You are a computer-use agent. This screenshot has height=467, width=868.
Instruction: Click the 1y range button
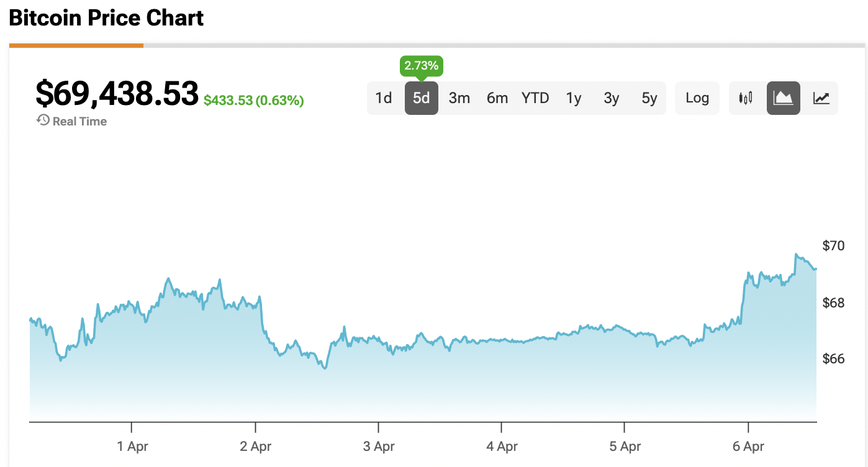pos(573,97)
